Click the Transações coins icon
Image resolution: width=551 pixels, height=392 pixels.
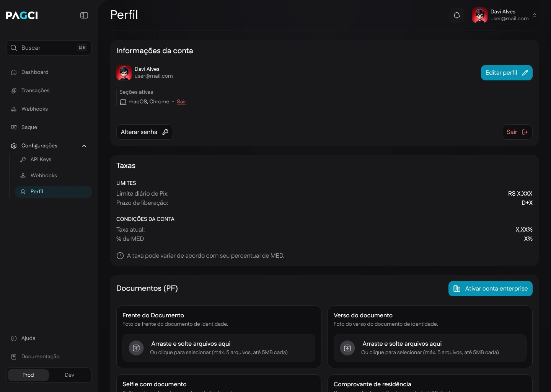coord(14,91)
